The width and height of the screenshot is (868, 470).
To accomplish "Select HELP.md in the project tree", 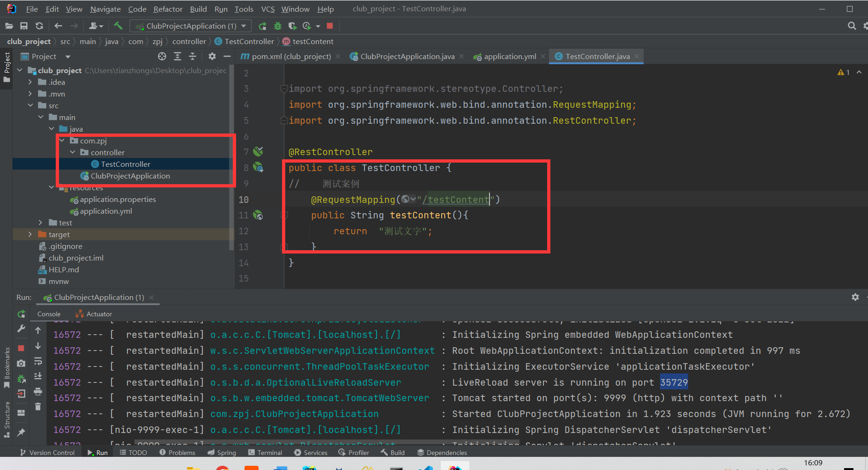I will (x=64, y=269).
